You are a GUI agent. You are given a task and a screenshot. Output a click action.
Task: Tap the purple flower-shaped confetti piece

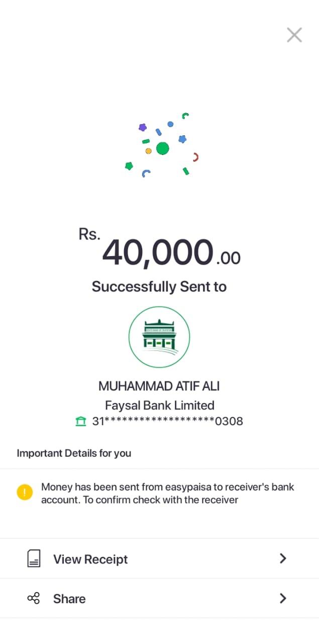coord(143,127)
